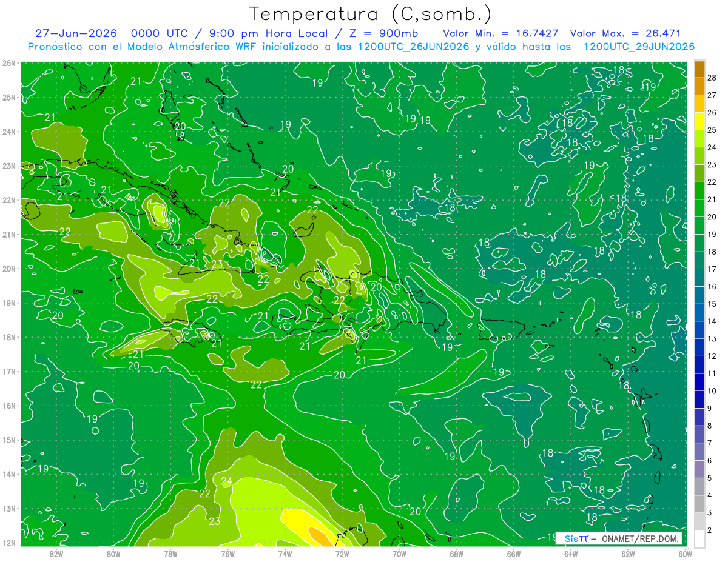Click the "17N" latitude axis label

coord(8,371)
